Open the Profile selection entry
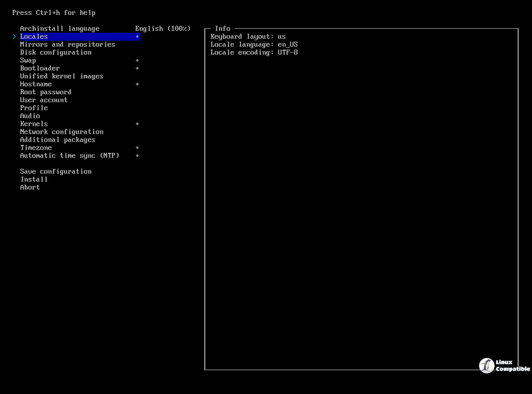 (x=34, y=108)
